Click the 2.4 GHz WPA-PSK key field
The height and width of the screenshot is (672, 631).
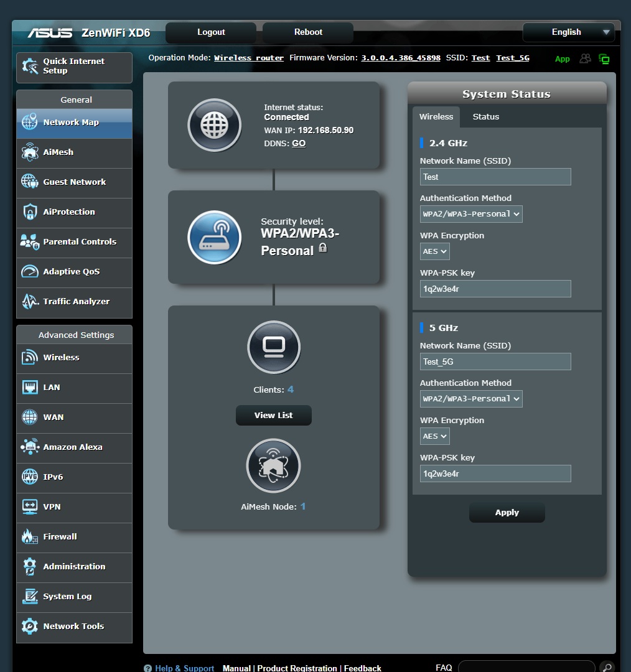point(495,289)
